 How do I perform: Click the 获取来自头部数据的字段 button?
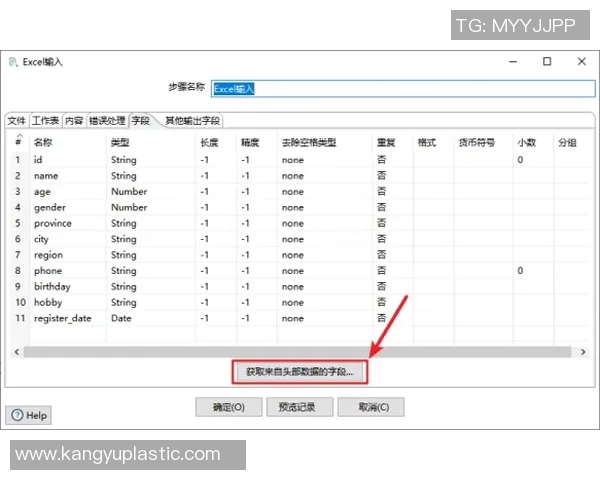(x=300, y=372)
